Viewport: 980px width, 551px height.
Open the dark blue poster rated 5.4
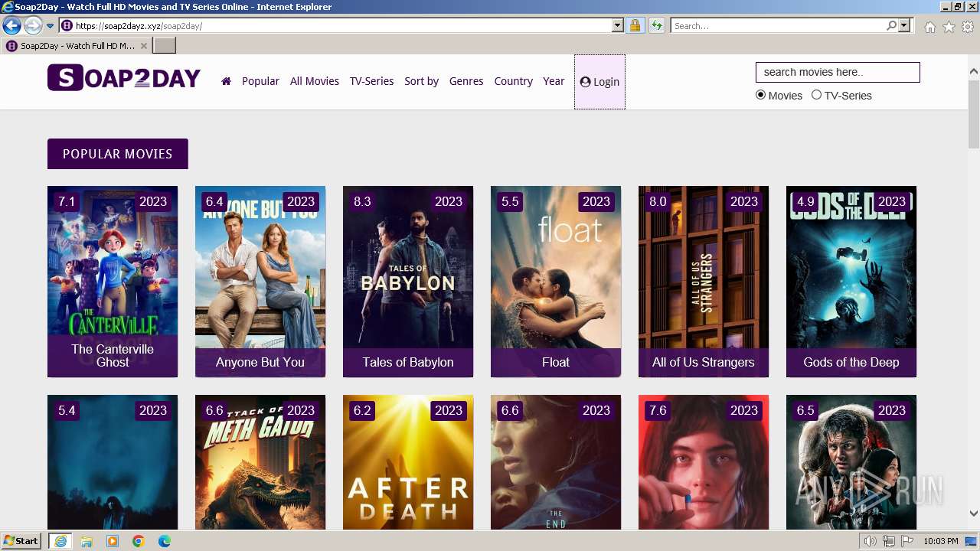click(113, 462)
